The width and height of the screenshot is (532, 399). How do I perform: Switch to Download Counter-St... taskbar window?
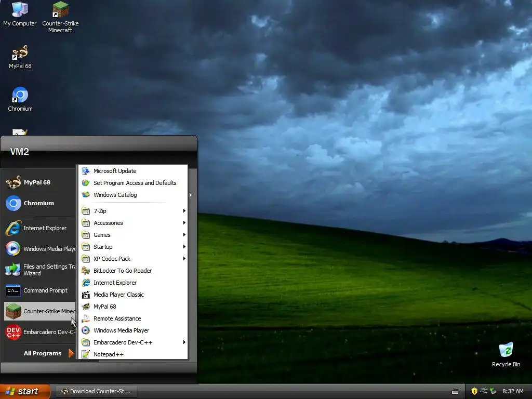[96, 391]
